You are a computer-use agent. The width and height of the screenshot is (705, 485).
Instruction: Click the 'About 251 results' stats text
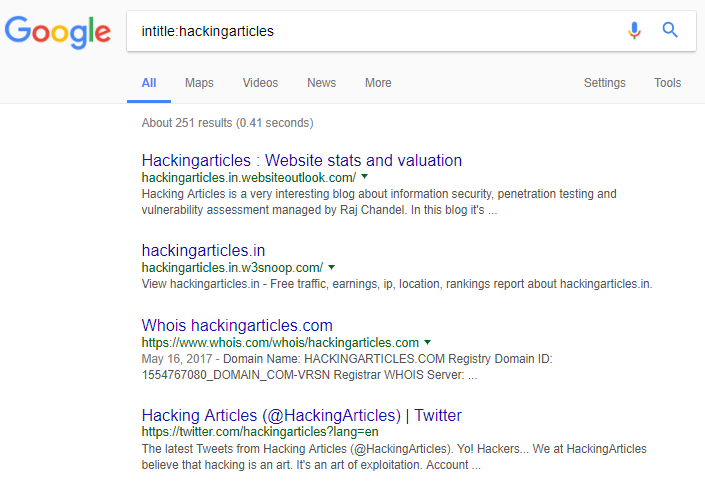(x=228, y=123)
